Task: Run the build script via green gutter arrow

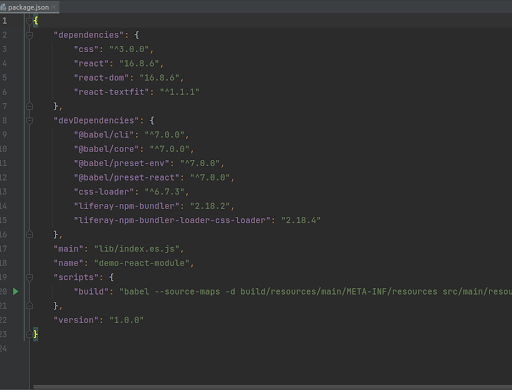Action: tap(15, 292)
